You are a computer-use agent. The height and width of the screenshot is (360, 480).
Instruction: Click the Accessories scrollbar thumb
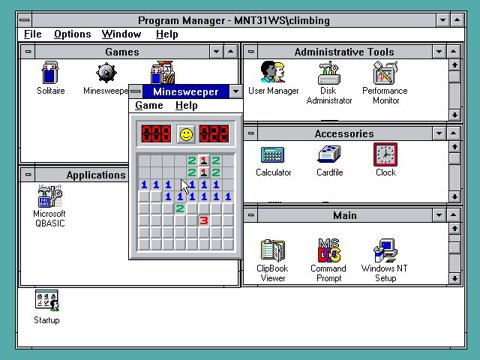[454, 158]
